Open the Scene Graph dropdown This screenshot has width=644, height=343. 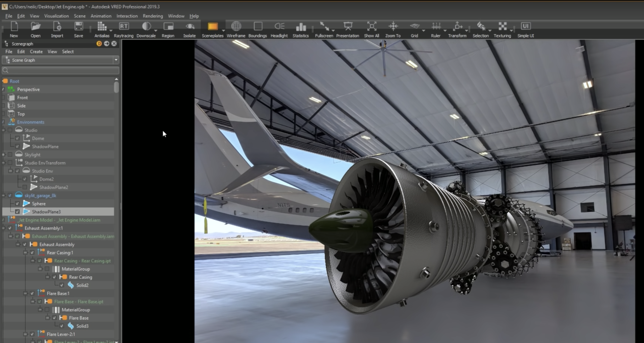[116, 60]
